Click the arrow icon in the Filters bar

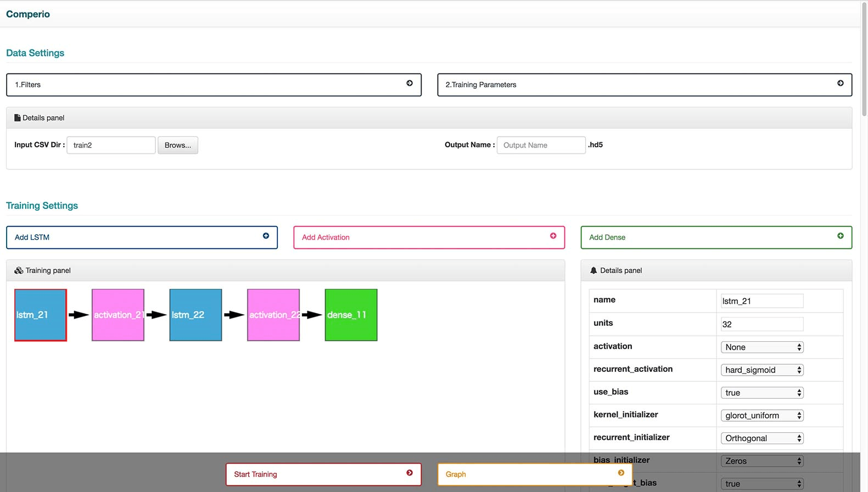pos(409,83)
